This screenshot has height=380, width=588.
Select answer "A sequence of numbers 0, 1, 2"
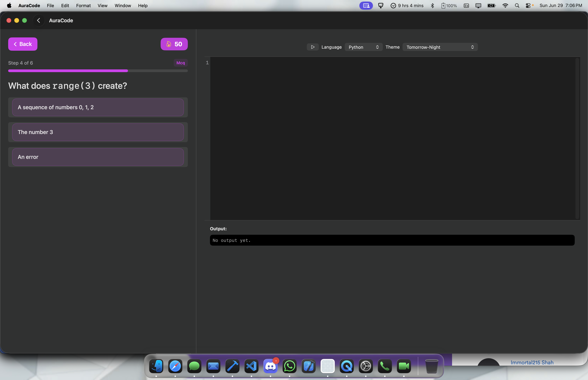[98, 107]
